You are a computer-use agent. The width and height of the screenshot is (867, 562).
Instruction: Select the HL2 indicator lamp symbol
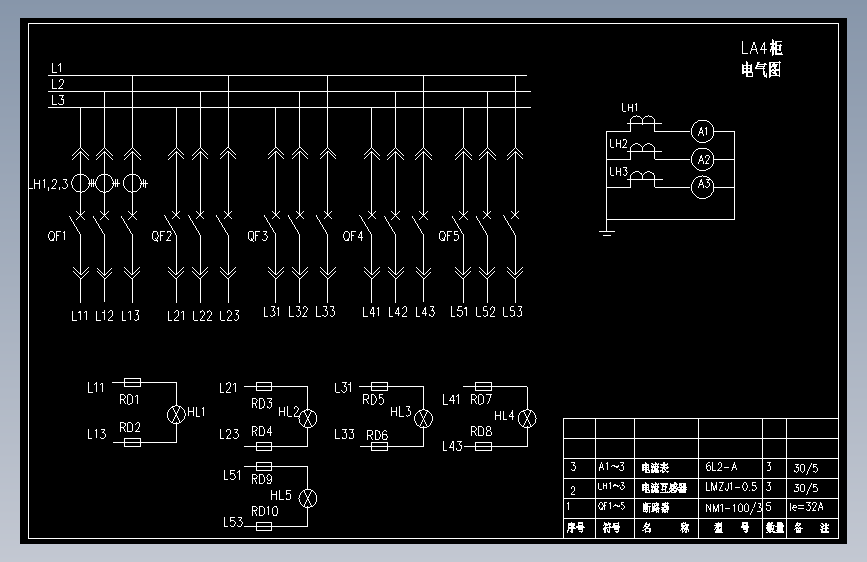308,419
